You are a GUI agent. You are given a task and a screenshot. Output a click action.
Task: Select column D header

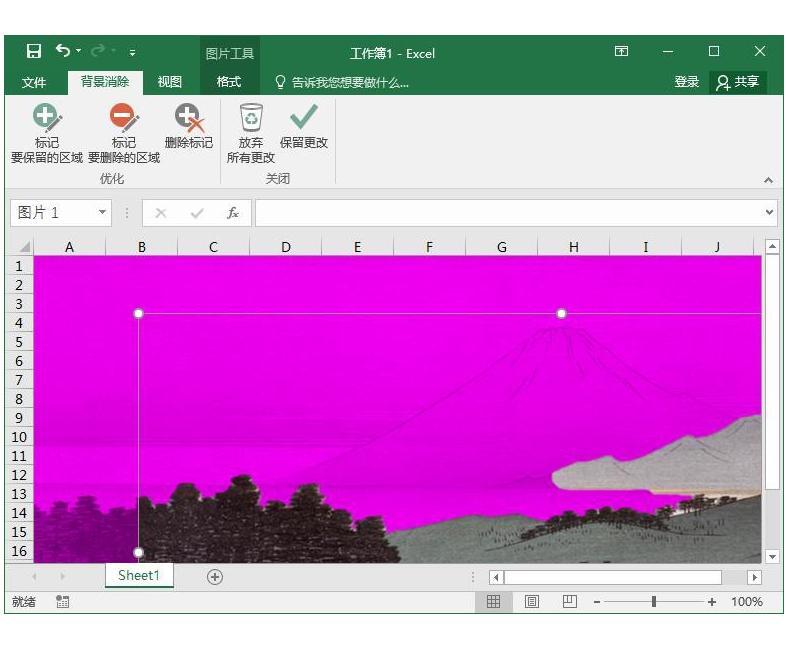click(x=286, y=247)
